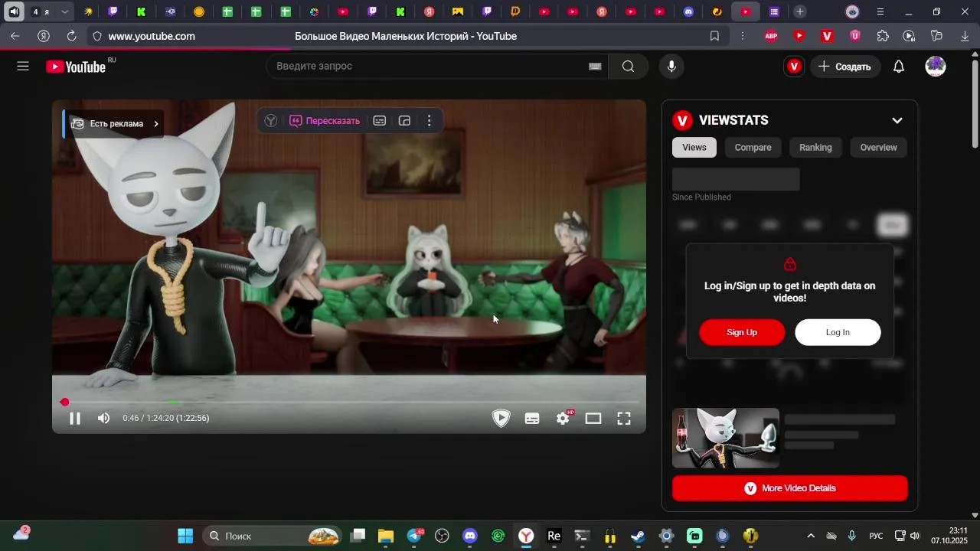Click the taskbar Поиск search box
The width and height of the screenshot is (980, 551).
coord(273,536)
